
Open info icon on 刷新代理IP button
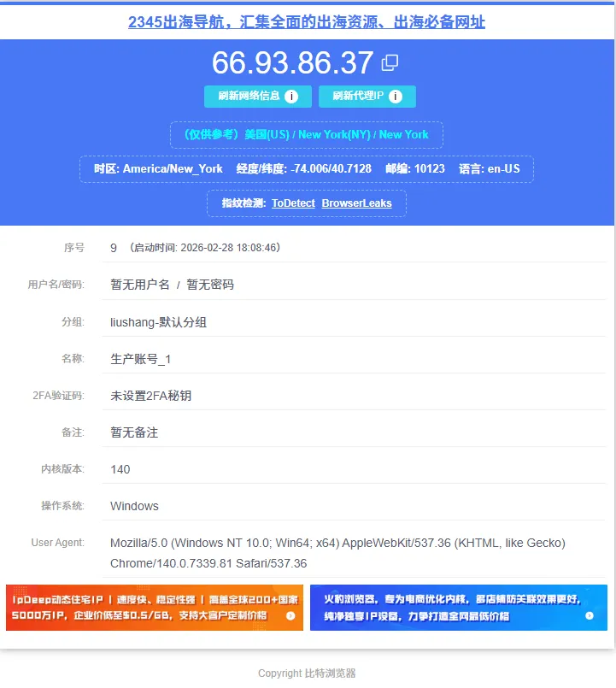tap(396, 96)
